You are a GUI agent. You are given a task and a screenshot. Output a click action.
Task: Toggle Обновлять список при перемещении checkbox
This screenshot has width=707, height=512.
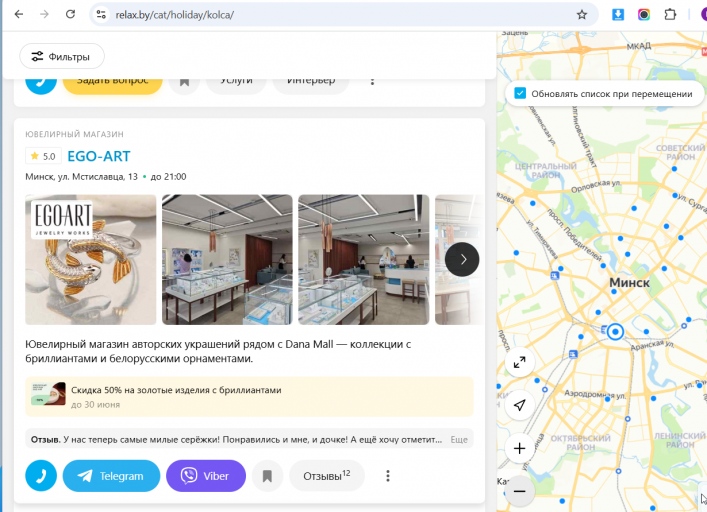tap(520, 93)
